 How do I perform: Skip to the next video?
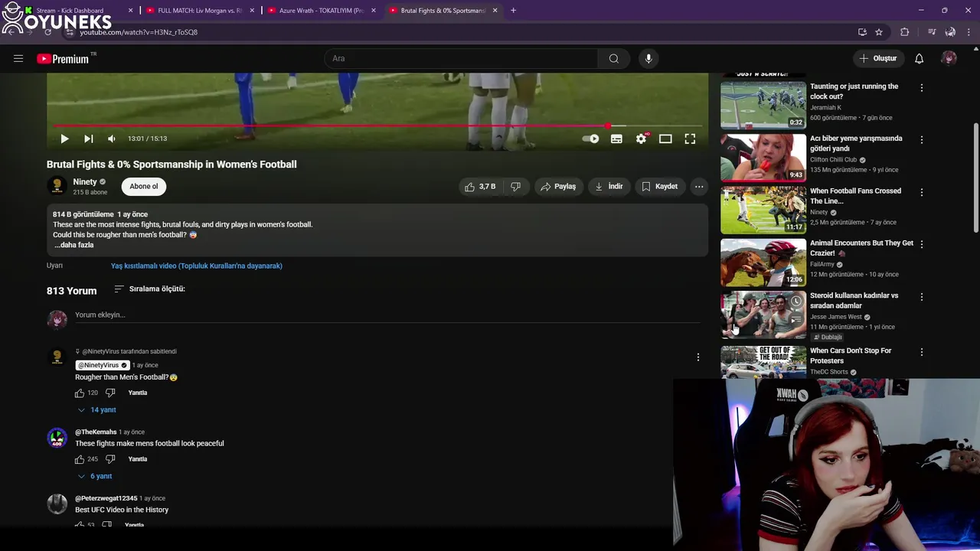click(x=88, y=139)
